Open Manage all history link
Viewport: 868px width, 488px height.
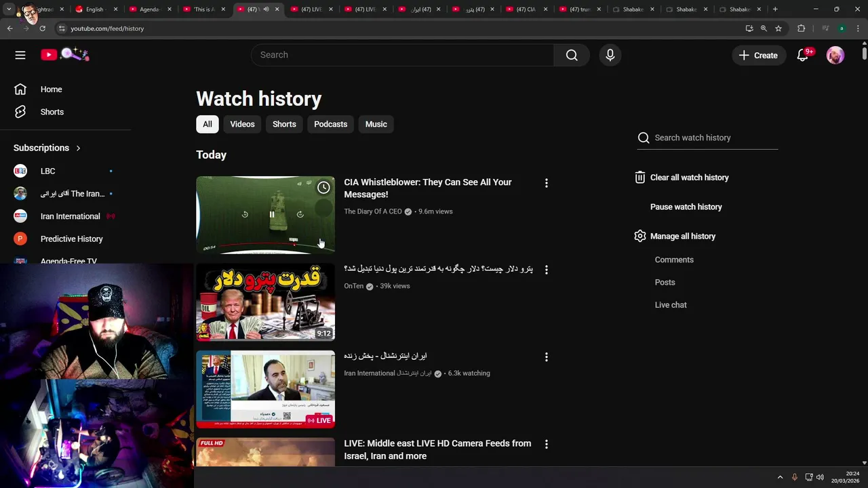point(682,236)
